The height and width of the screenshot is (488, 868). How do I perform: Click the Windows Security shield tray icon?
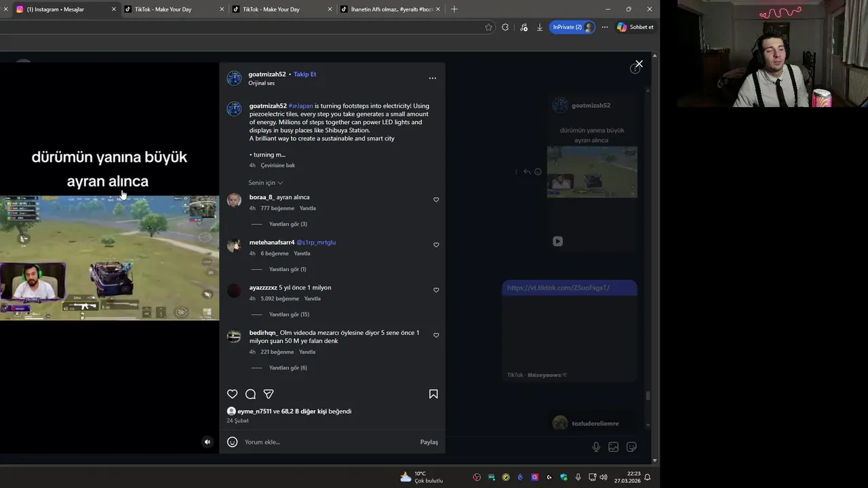564,477
